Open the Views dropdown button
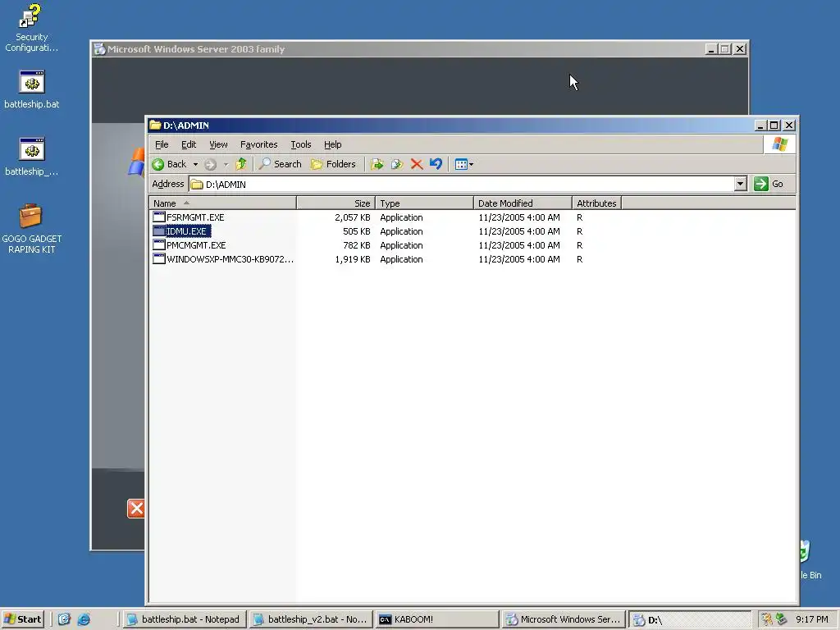 point(464,164)
